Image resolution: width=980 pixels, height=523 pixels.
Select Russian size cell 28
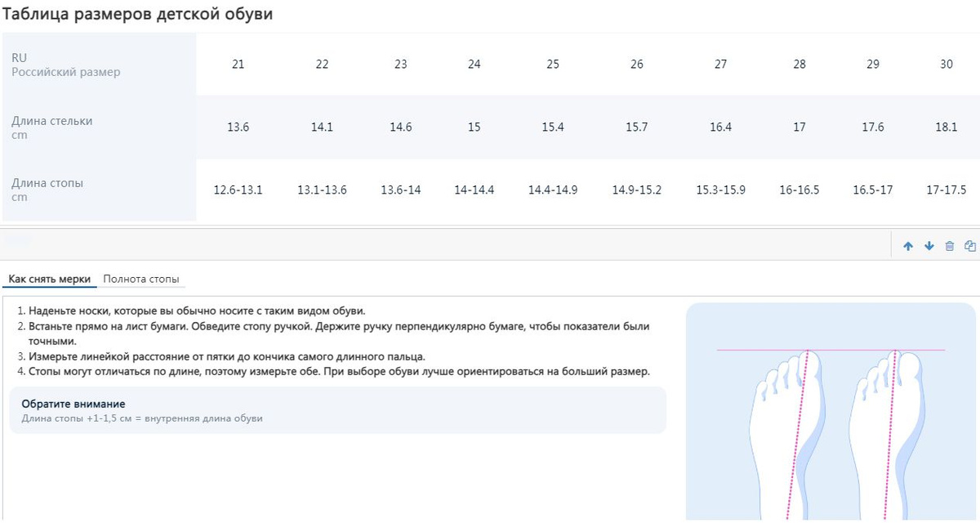pyautogui.click(x=800, y=65)
